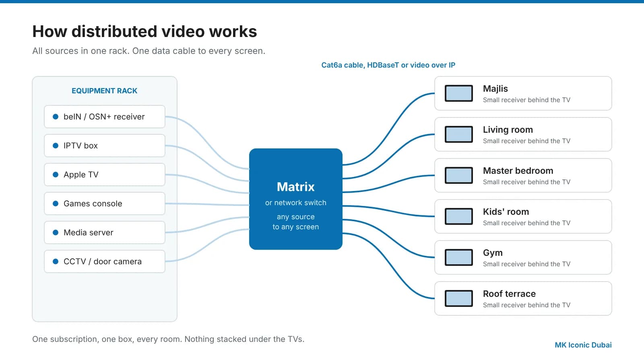Viewport: 644px width, 362px height.
Task: Select the bullet beside CCTV / door camera
Action: [56, 261]
